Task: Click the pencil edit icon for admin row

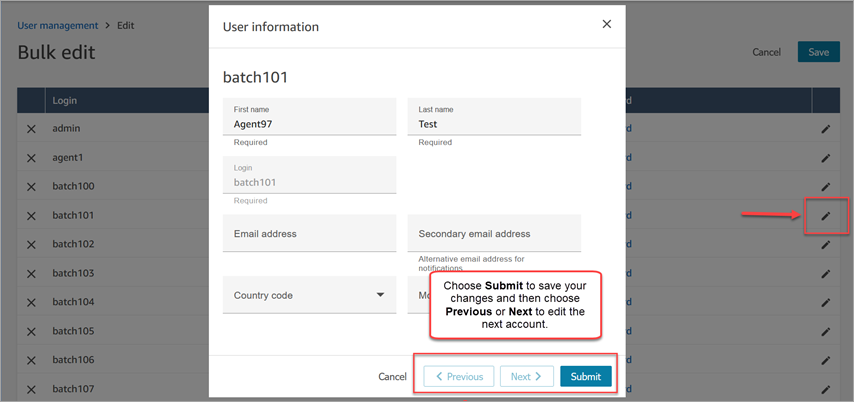Action: coord(826,129)
